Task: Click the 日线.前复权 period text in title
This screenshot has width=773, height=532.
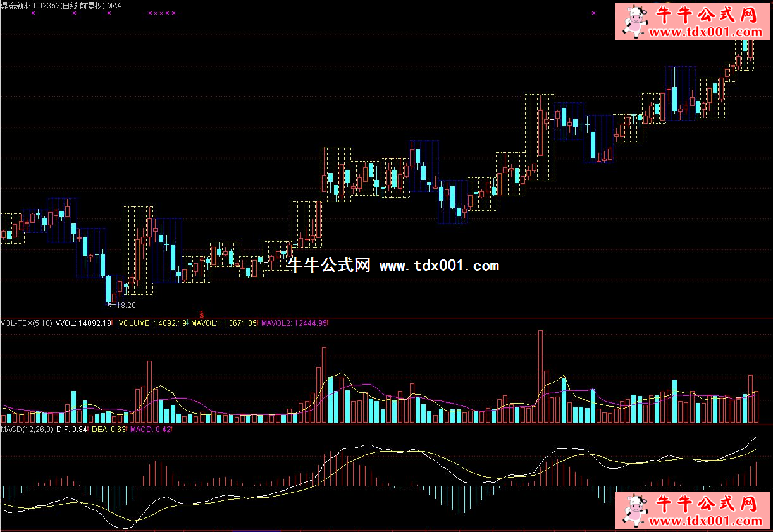Action: click(x=79, y=5)
